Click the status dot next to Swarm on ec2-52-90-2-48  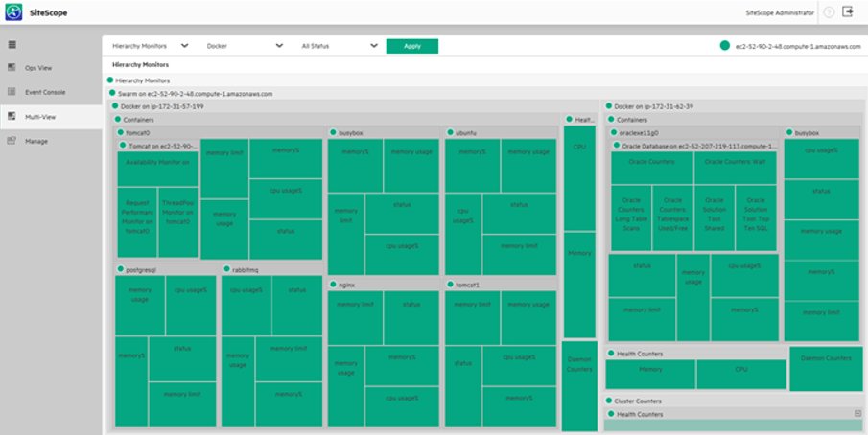112,93
